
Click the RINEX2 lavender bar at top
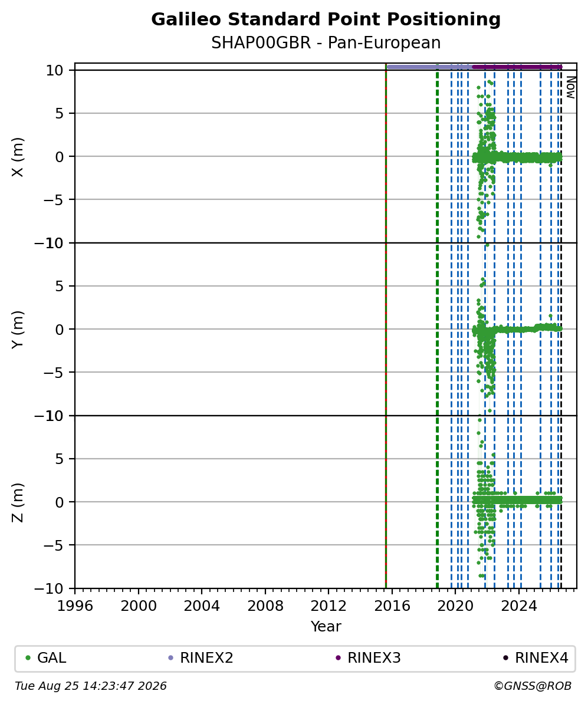(x=429, y=67)
